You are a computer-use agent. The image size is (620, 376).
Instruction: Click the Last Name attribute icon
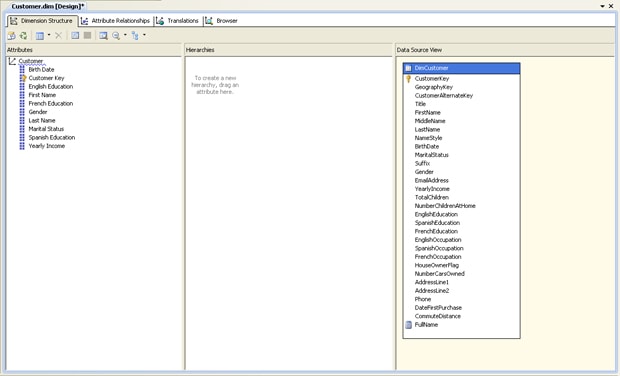(22, 121)
